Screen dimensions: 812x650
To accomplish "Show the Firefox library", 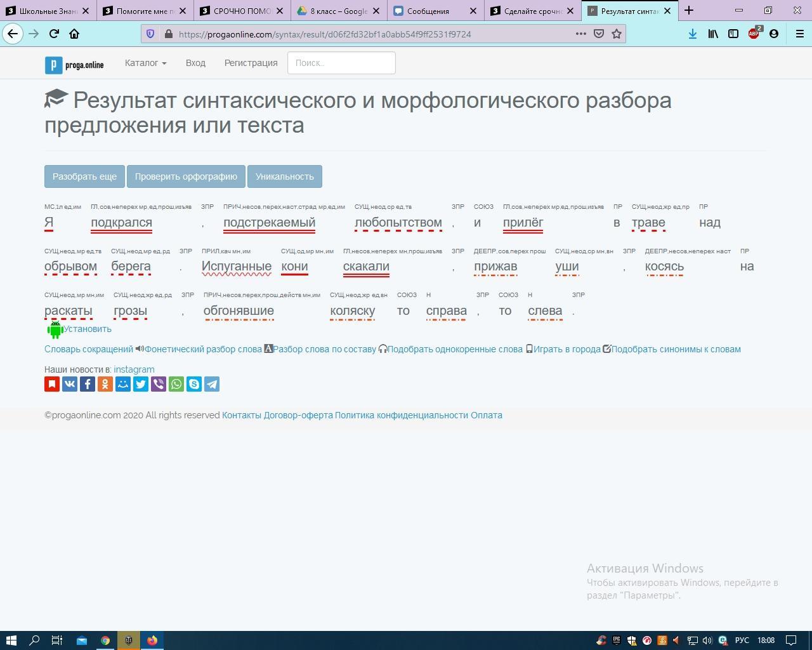I will (x=713, y=34).
